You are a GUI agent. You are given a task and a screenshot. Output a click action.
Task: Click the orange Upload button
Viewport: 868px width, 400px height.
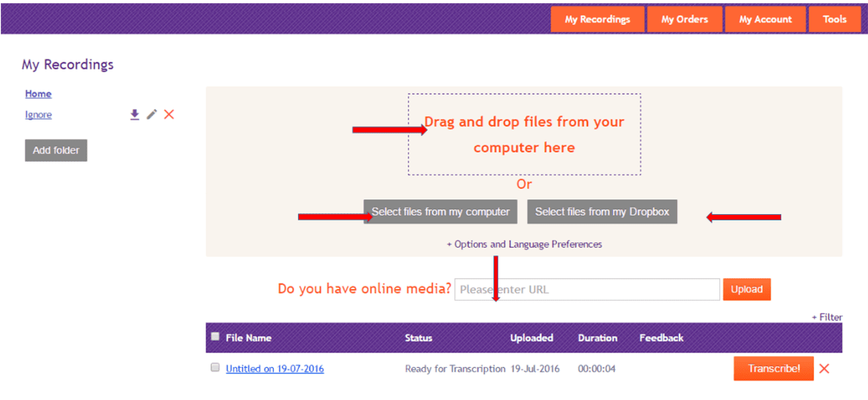pyautogui.click(x=747, y=289)
